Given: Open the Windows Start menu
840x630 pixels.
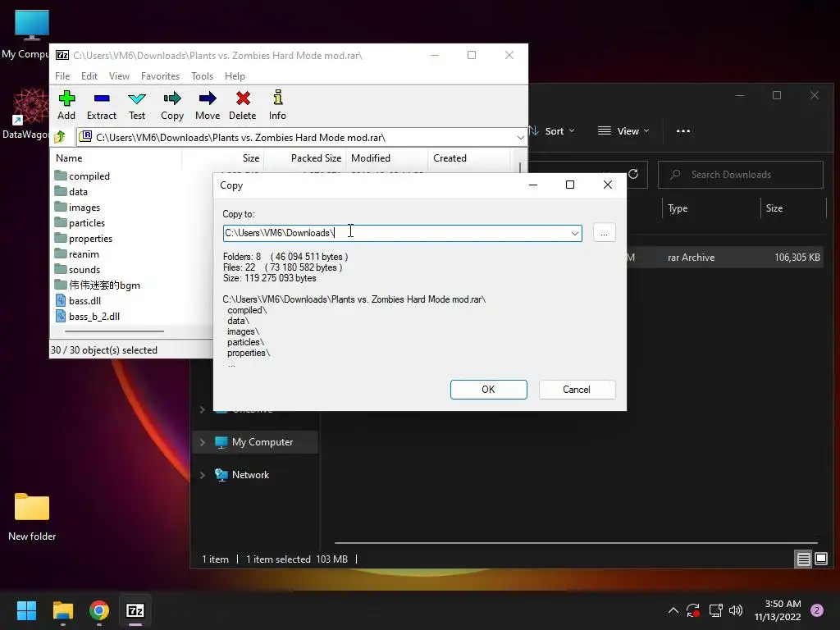Looking at the screenshot, I should [x=26, y=610].
